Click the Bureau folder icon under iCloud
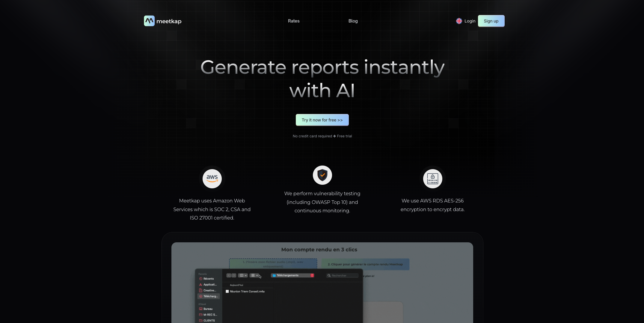This screenshot has width=644, height=323. pos(201,309)
